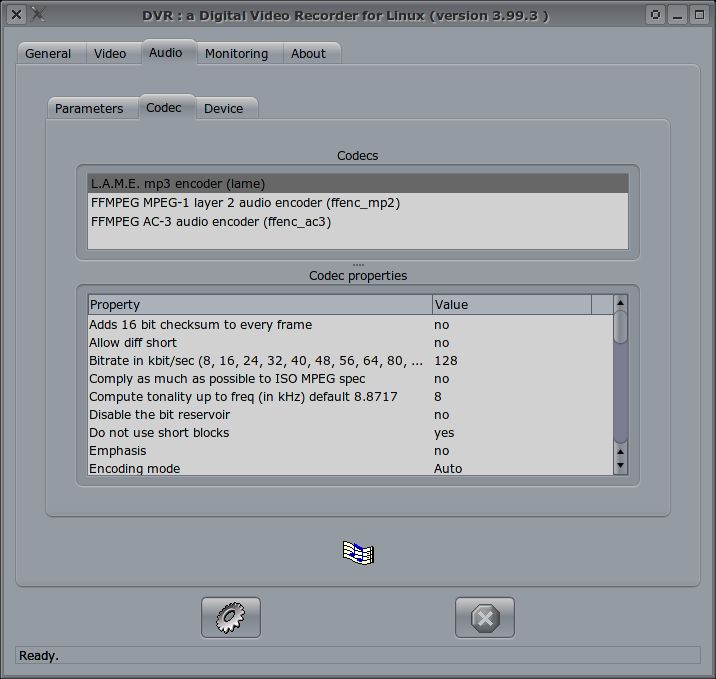Click the 'yes' value for short blocks
Viewport: 716px width, 679px height.
point(444,433)
